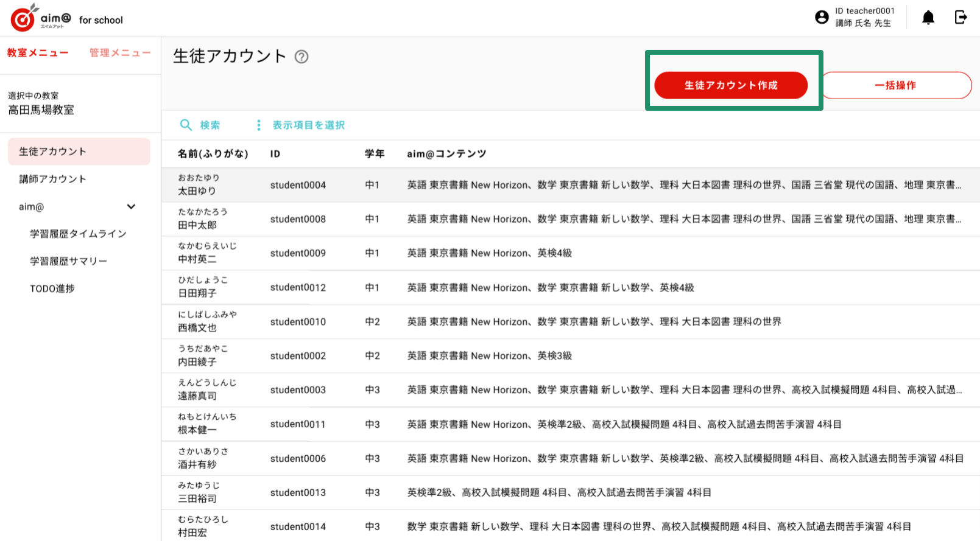Screen dimensions: 980x541
Task: Click the 検索 magnifier icon
Action: (x=186, y=125)
